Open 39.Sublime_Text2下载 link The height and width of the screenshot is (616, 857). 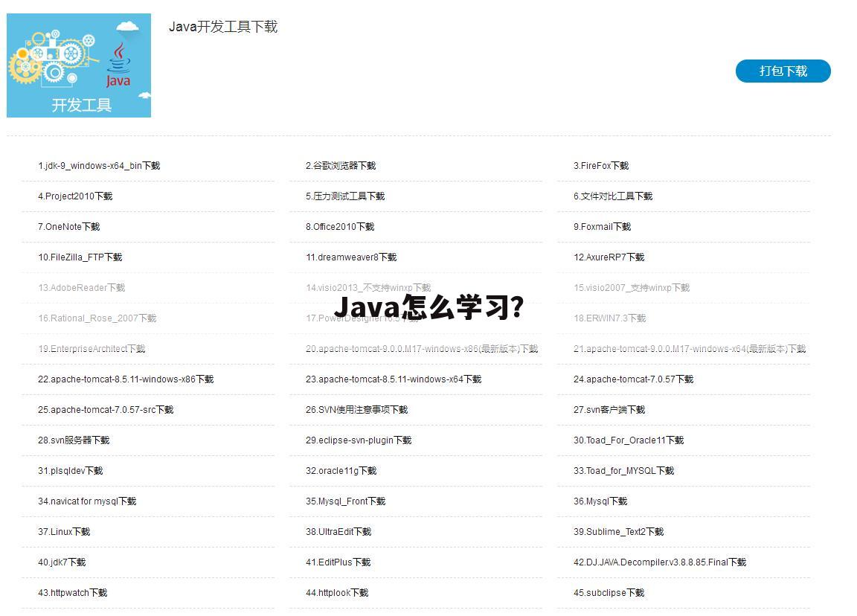click(618, 532)
